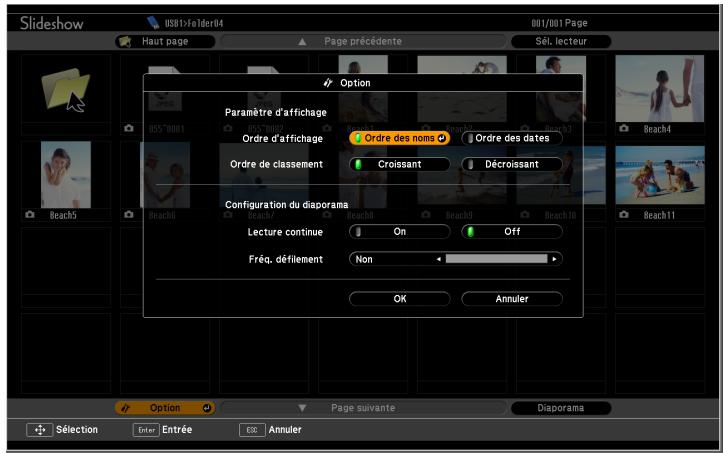
Task: Click the '001/001 Page' indicator
Action: pyautogui.click(x=559, y=23)
